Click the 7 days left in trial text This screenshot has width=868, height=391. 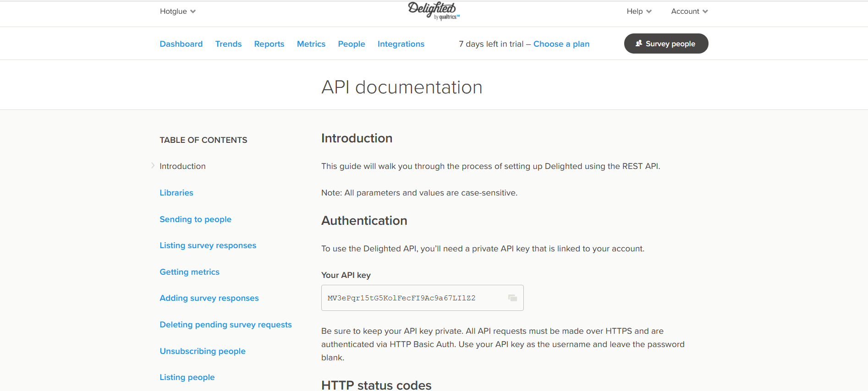pos(491,44)
